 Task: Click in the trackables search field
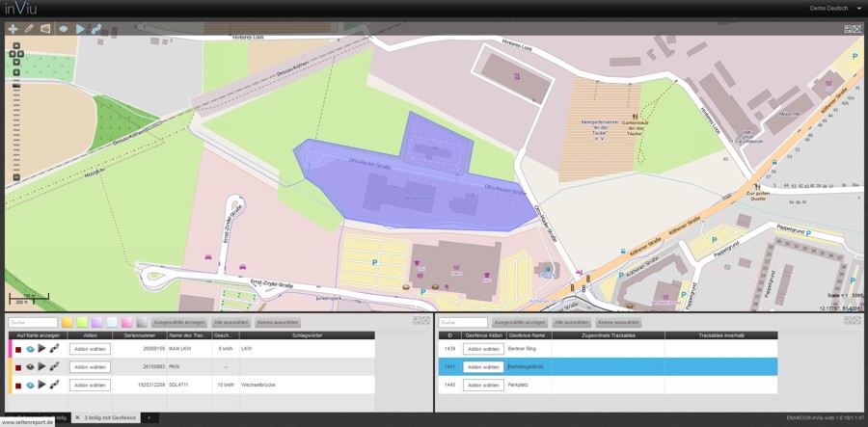click(33, 322)
